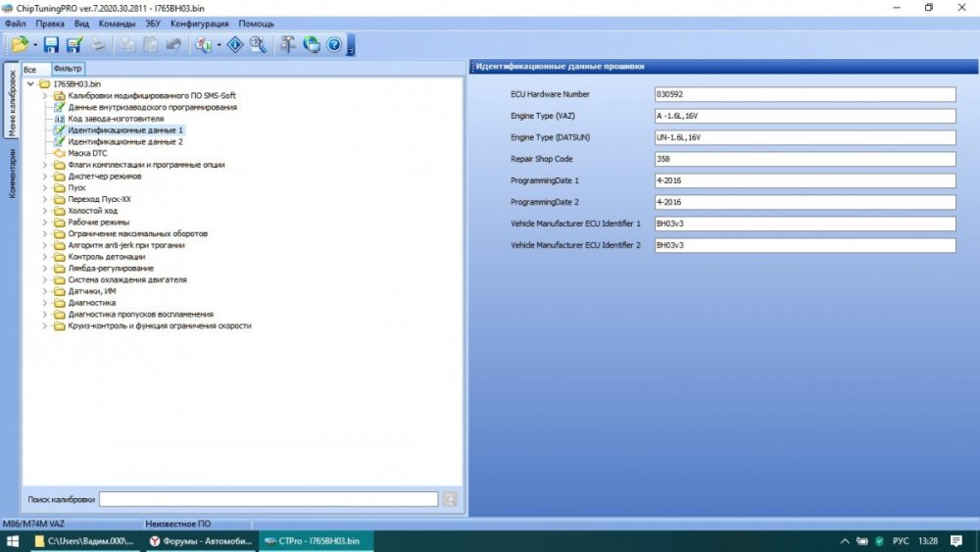This screenshot has height=552, width=980.
Task: Open the Помощь menu
Action: pos(256,24)
